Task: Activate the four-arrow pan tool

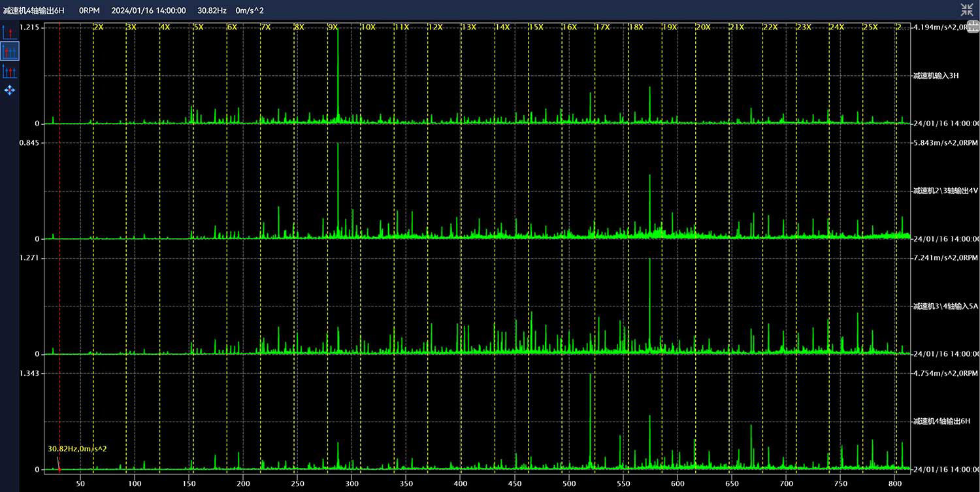Action: tap(9, 90)
